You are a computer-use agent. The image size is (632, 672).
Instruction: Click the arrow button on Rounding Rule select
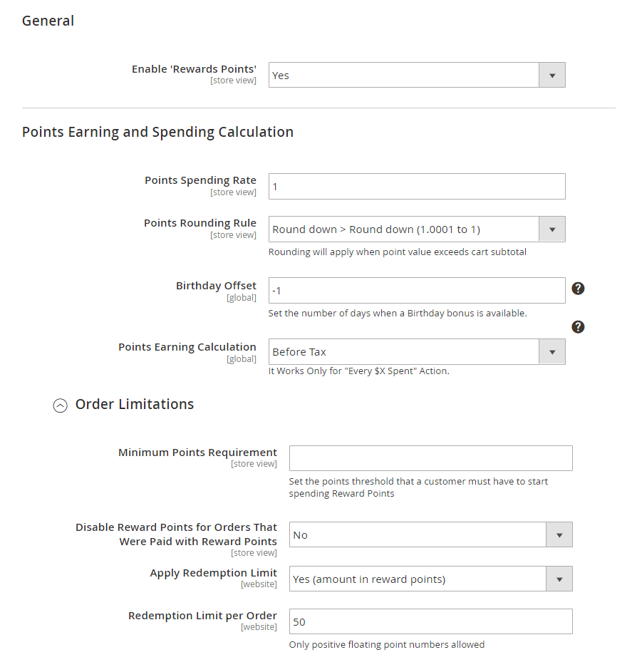coord(552,229)
